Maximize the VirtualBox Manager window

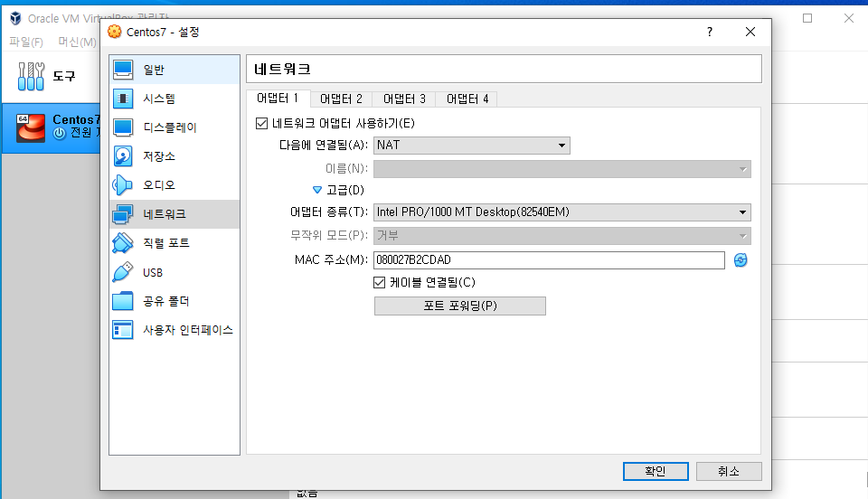(x=807, y=18)
